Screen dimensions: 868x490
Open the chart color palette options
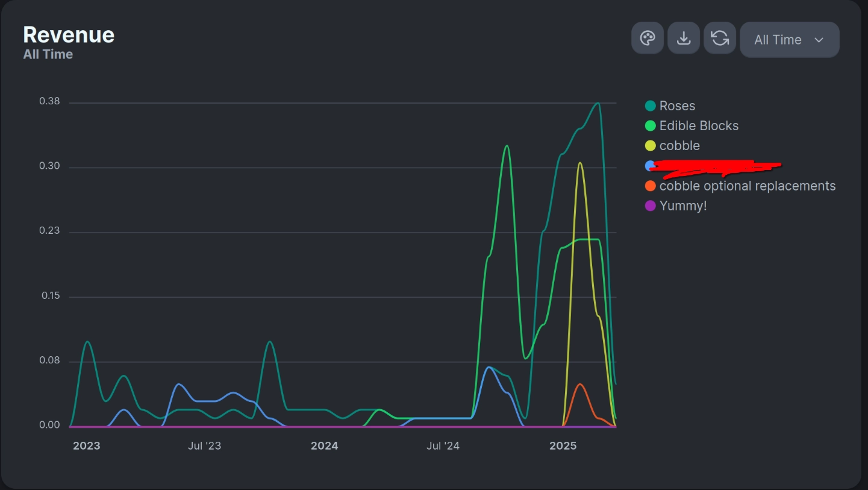[x=648, y=39]
